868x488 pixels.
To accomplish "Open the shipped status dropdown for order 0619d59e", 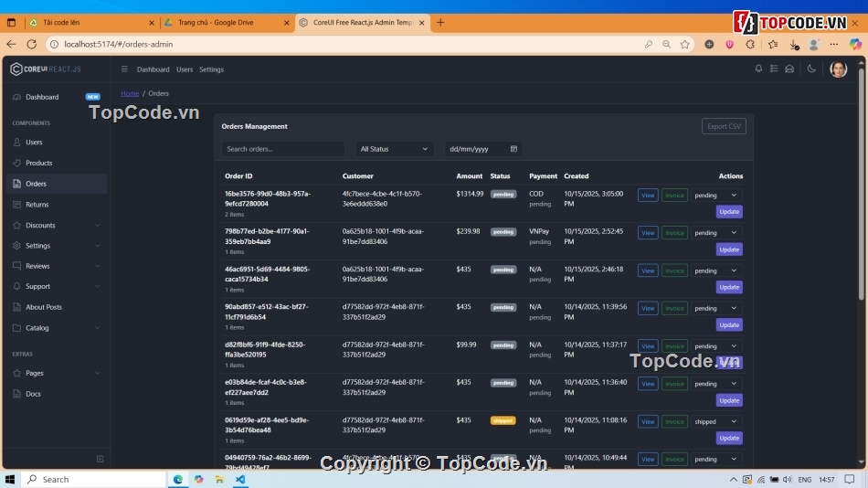I will [x=715, y=421].
